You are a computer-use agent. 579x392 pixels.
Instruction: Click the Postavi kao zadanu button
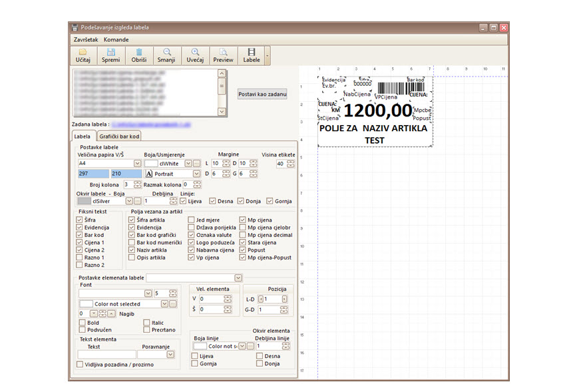[262, 94]
